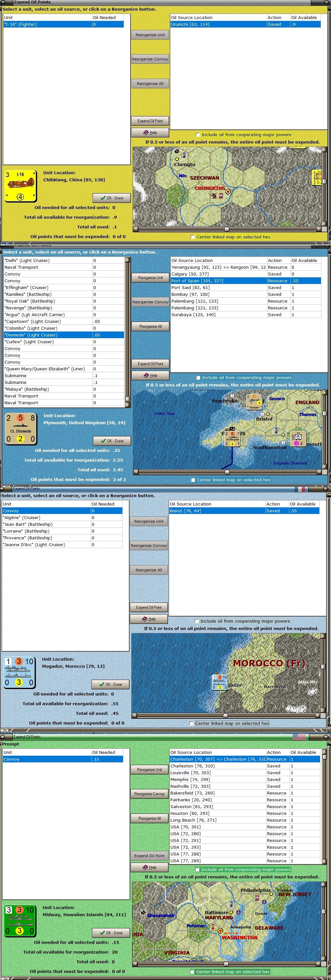Click the Philadelphia city dot on the USA map
The height and width of the screenshot is (980, 331).
(x=272, y=894)
